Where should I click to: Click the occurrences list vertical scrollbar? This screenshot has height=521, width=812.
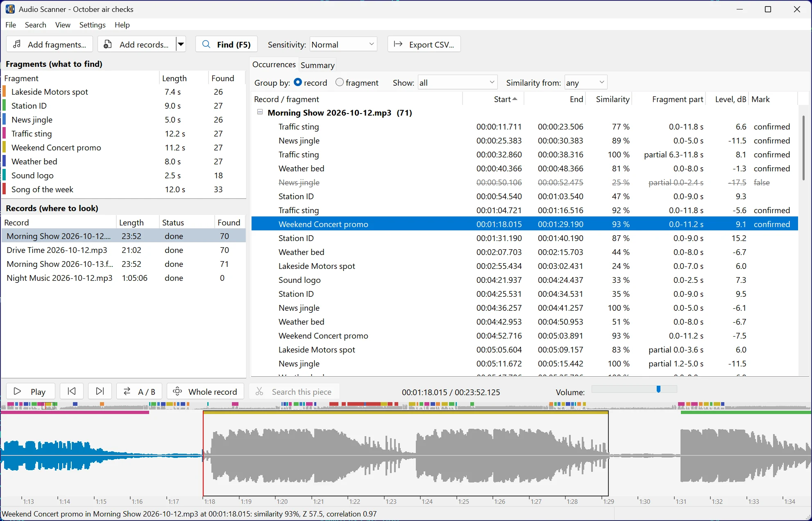click(803, 148)
